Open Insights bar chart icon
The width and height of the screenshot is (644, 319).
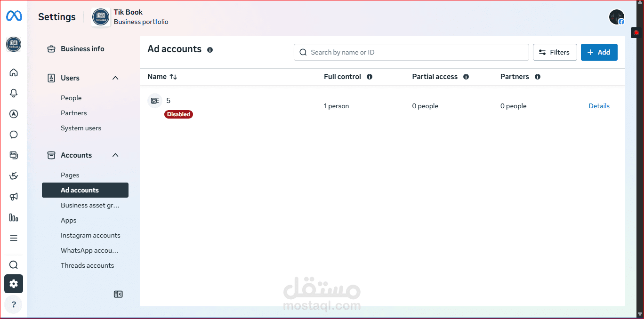click(x=14, y=217)
